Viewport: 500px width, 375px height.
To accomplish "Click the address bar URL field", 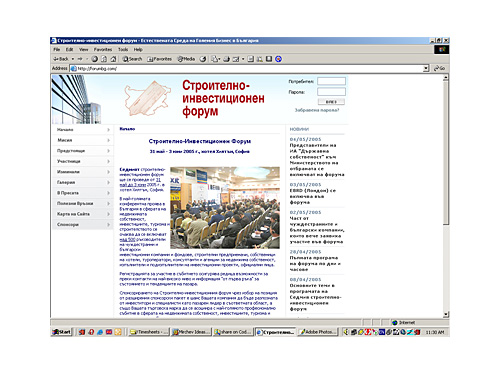I will pos(249,68).
